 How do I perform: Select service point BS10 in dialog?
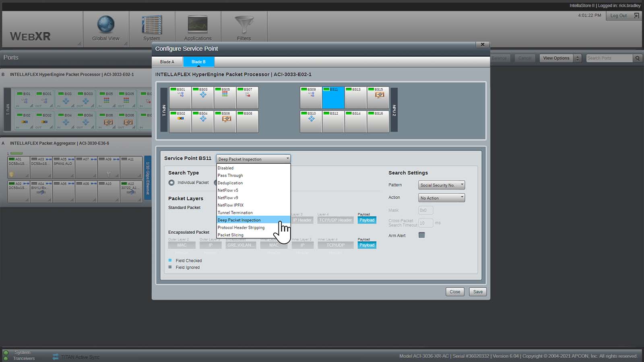[x=311, y=121]
